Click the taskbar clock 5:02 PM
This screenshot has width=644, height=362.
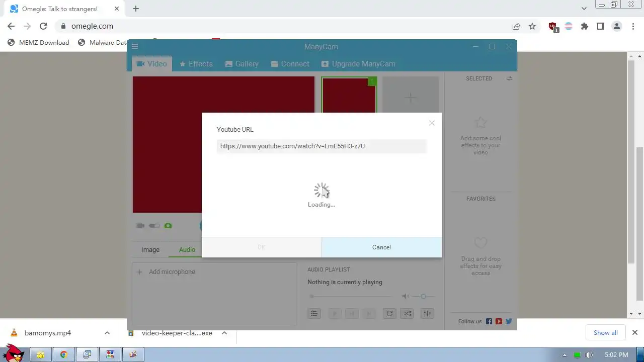616,355
